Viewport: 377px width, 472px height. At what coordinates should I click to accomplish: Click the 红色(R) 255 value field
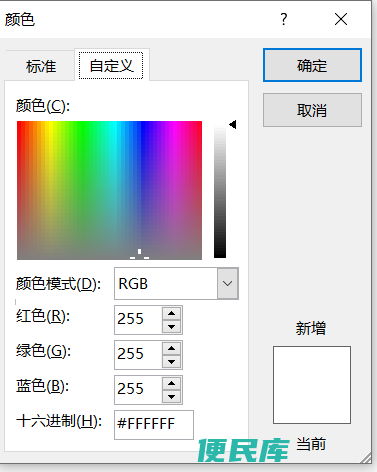[x=138, y=319]
